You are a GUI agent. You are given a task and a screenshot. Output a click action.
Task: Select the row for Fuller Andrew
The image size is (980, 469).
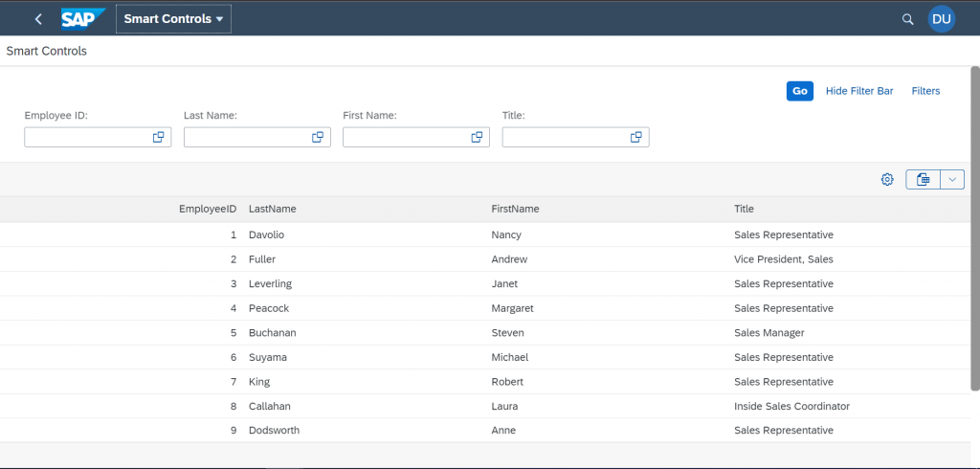(x=485, y=258)
